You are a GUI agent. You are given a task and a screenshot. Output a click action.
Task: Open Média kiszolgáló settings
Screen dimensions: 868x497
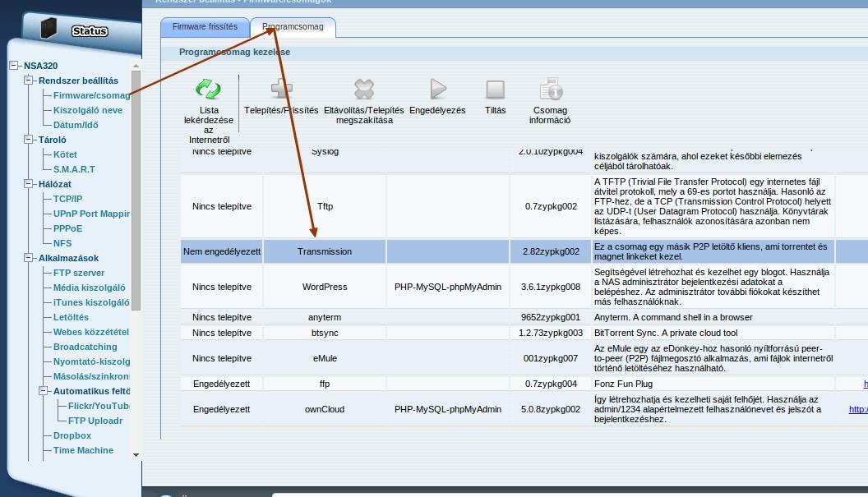[x=89, y=288]
